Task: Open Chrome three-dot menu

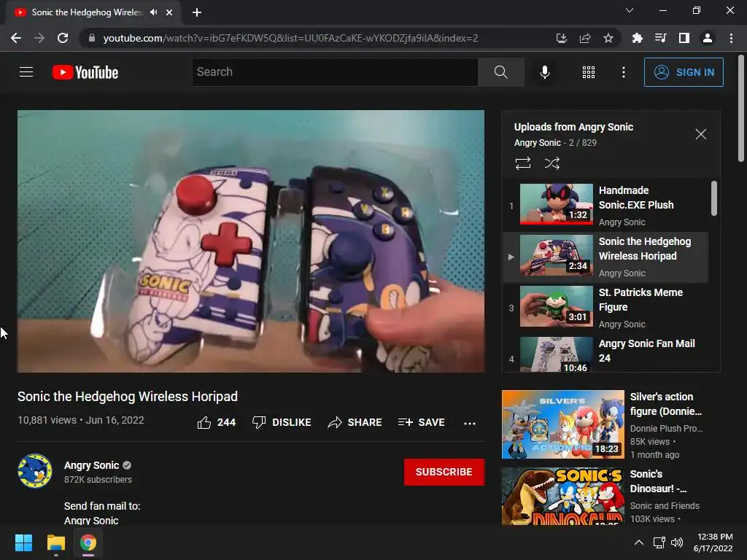Action: [731, 38]
